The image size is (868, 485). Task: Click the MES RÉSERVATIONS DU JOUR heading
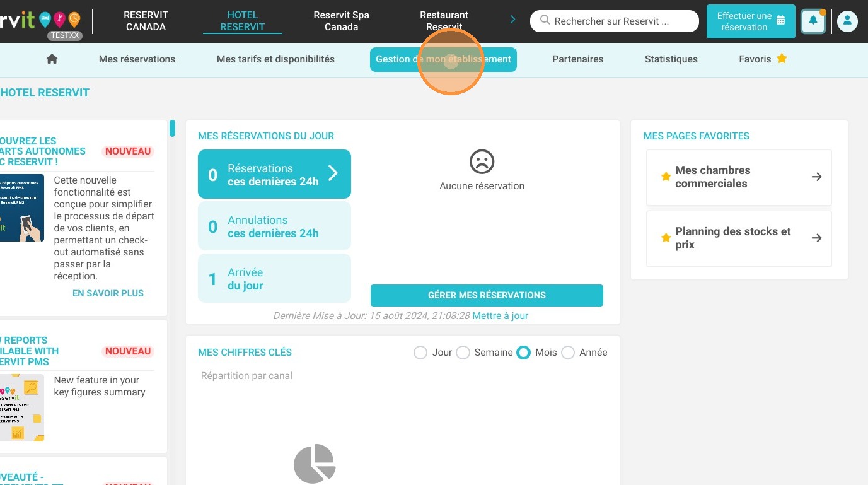point(266,136)
